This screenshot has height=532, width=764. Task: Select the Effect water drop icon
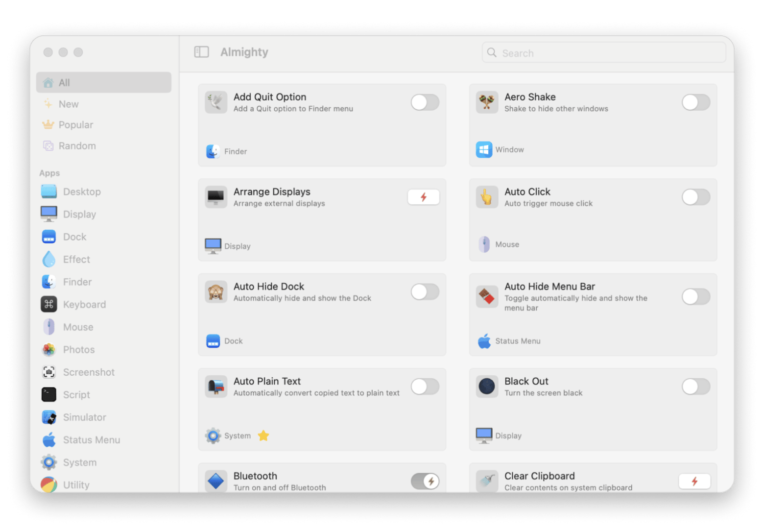coord(49,259)
